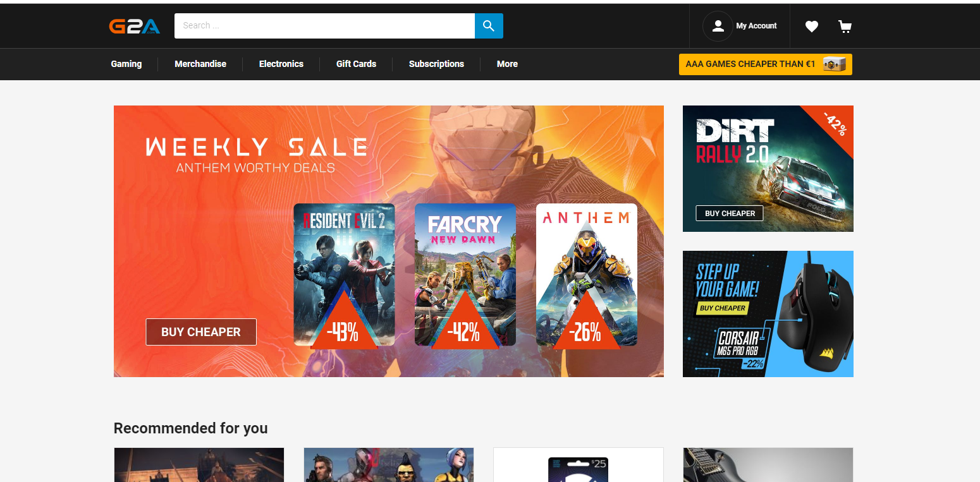Open the Gaming menu
Image resolution: width=980 pixels, height=482 pixels.
pyautogui.click(x=126, y=64)
